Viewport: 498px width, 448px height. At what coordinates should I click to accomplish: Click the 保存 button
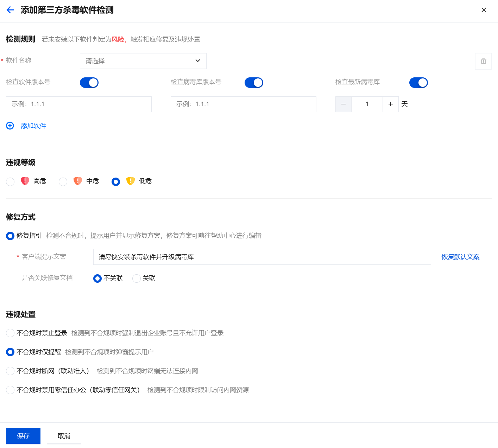tap(23, 436)
